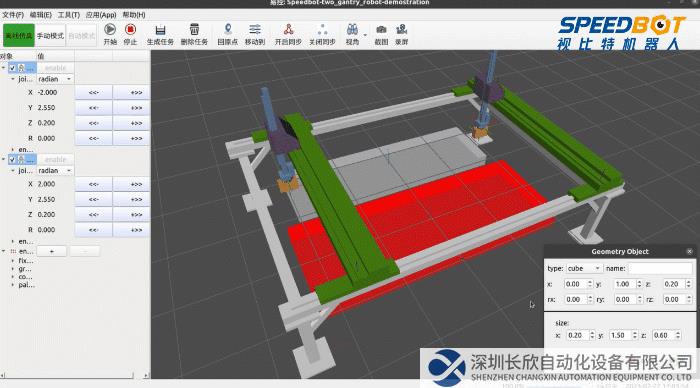This screenshot has height=388, width=700.
Task: Click the Geometry Object name field
Action: click(660, 268)
